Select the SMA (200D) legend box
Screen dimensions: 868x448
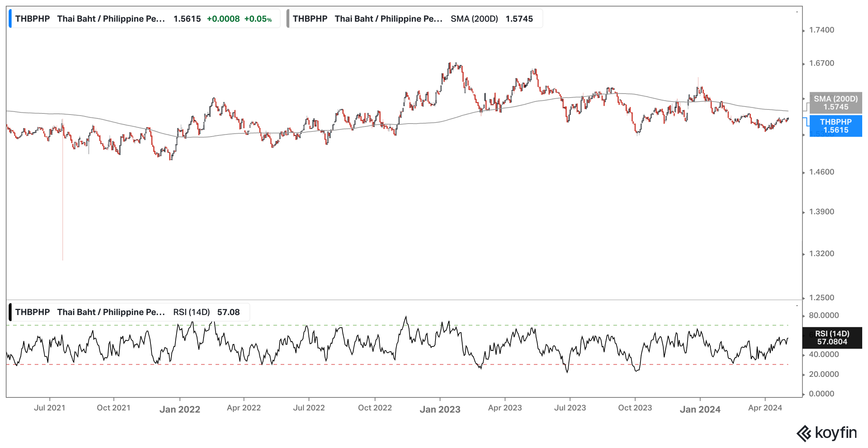coord(414,19)
